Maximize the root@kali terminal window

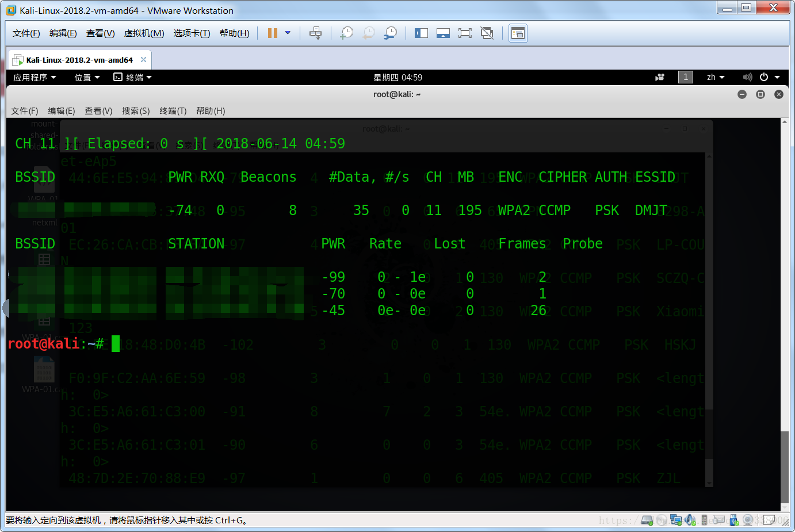click(x=760, y=94)
